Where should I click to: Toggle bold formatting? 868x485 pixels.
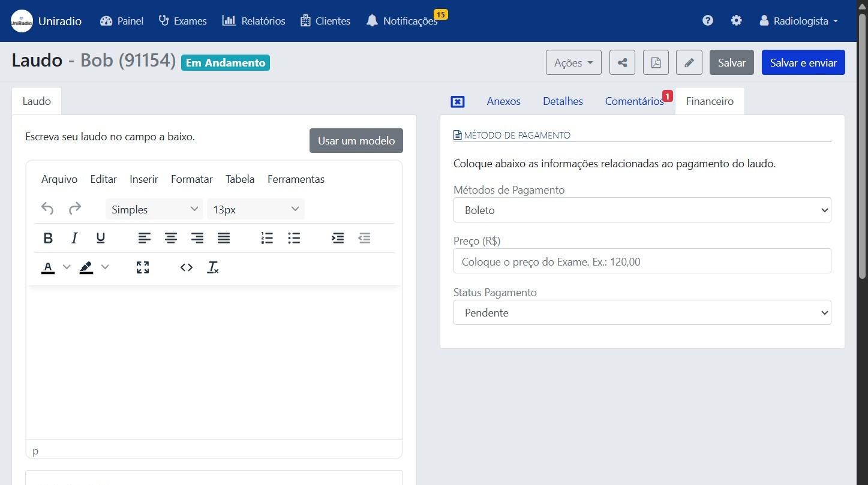(x=48, y=238)
